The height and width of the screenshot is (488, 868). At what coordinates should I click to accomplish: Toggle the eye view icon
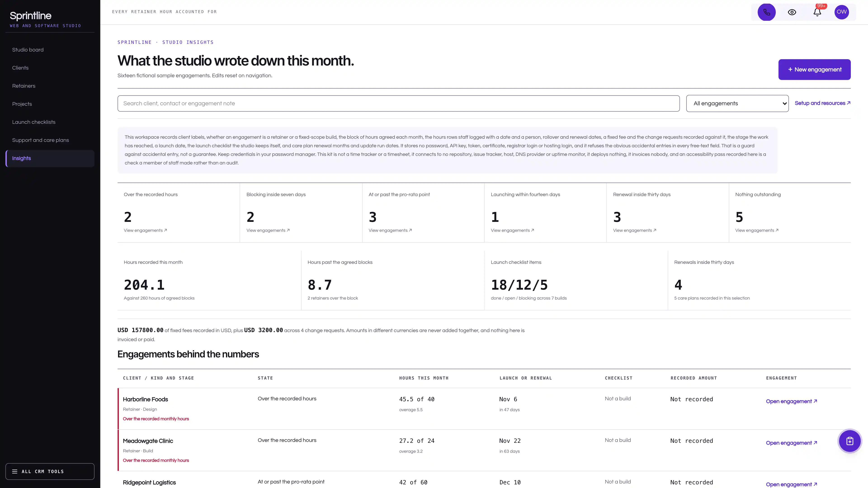coord(792,12)
